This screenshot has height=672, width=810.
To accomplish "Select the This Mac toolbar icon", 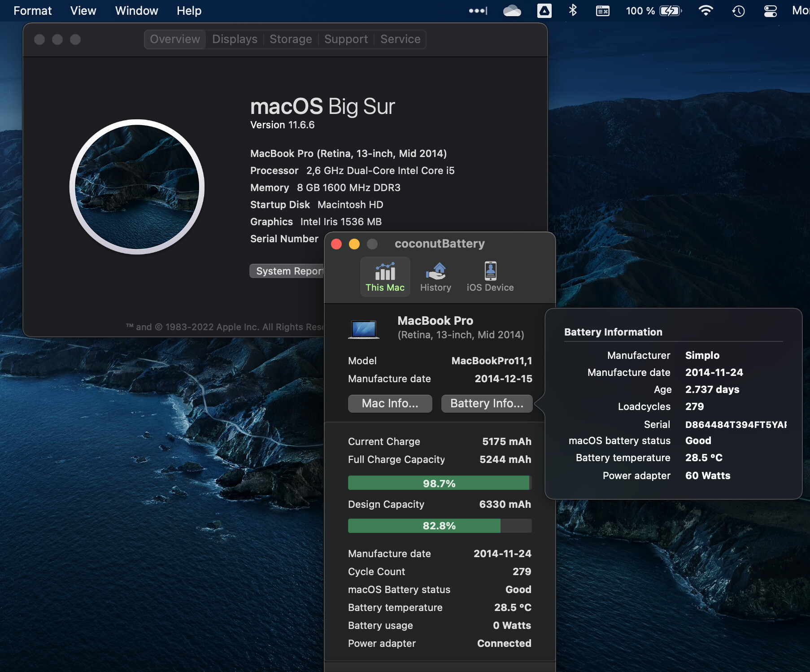I will (385, 277).
